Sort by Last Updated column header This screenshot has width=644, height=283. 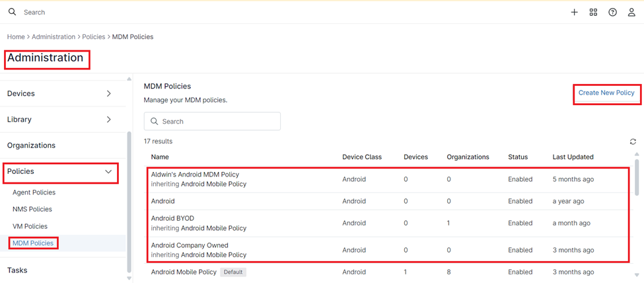pyautogui.click(x=573, y=157)
